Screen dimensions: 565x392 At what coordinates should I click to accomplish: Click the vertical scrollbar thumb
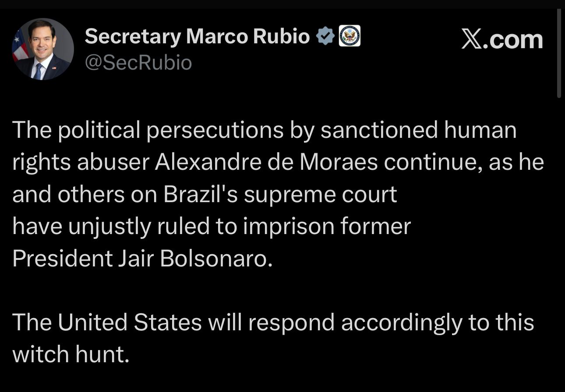point(559,52)
